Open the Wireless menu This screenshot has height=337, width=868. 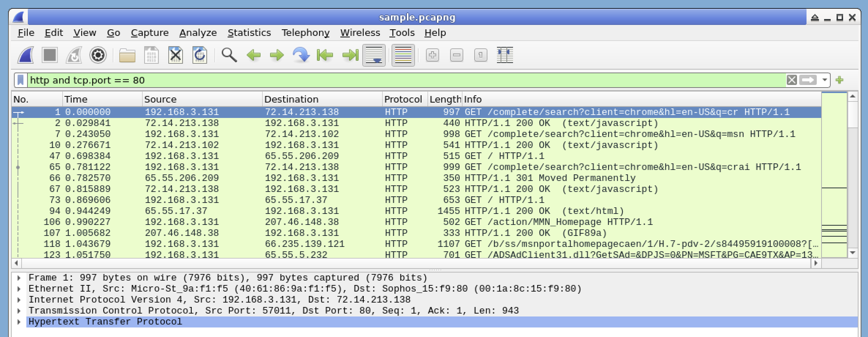coord(360,33)
